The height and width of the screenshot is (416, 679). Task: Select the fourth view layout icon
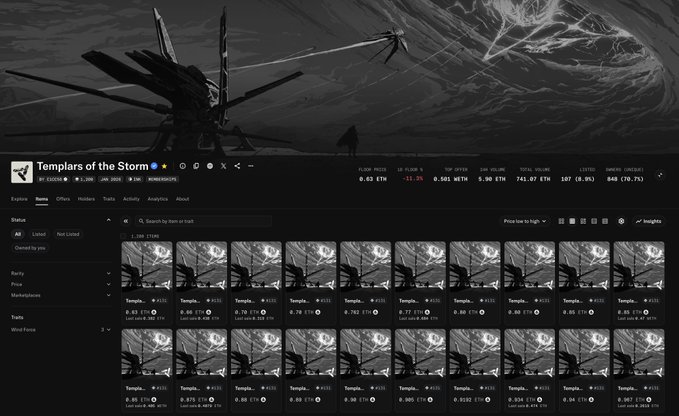[x=594, y=221]
